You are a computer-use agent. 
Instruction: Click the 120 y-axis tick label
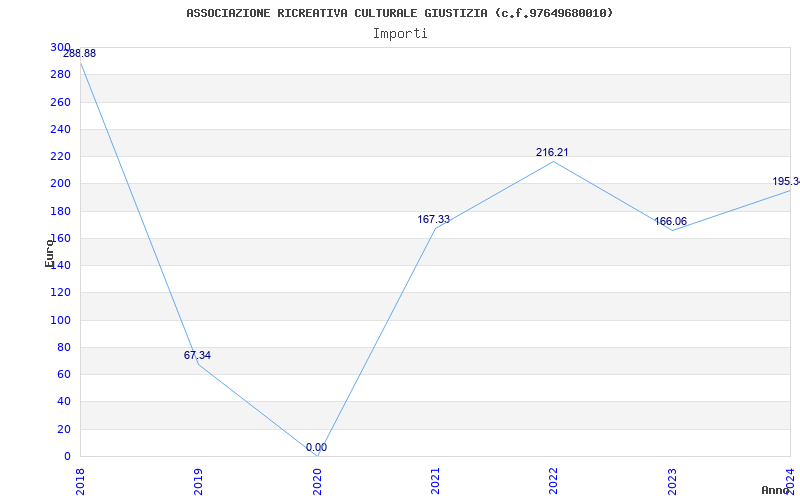[60, 293]
